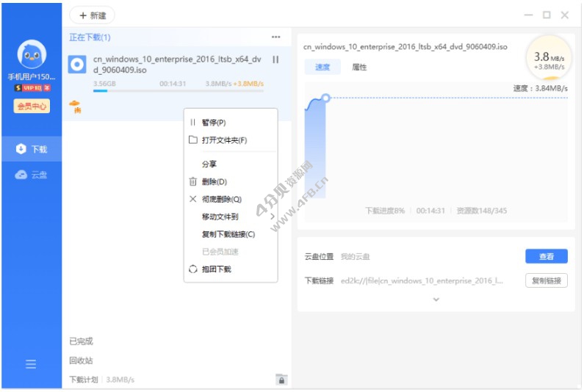Open the 已完成 completed list
The width and height of the screenshot is (584, 392).
tap(81, 341)
